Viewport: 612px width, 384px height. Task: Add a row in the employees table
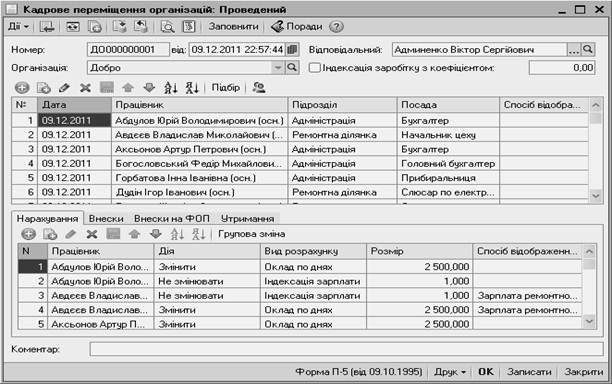click(22, 87)
